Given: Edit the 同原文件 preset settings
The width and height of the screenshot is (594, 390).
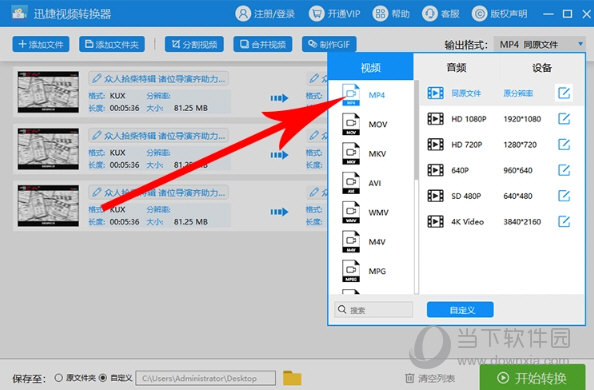Looking at the screenshot, I should 564,93.
